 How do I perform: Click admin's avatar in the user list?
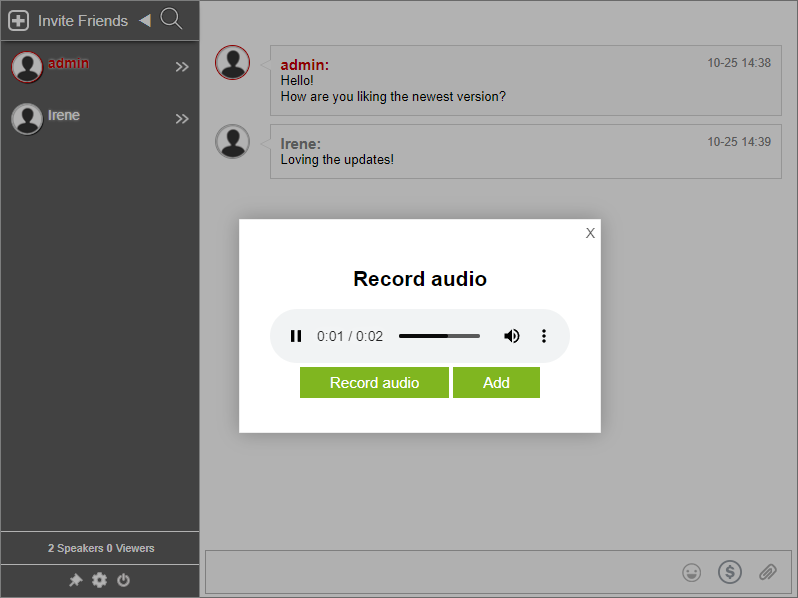(x=27, y=67)
